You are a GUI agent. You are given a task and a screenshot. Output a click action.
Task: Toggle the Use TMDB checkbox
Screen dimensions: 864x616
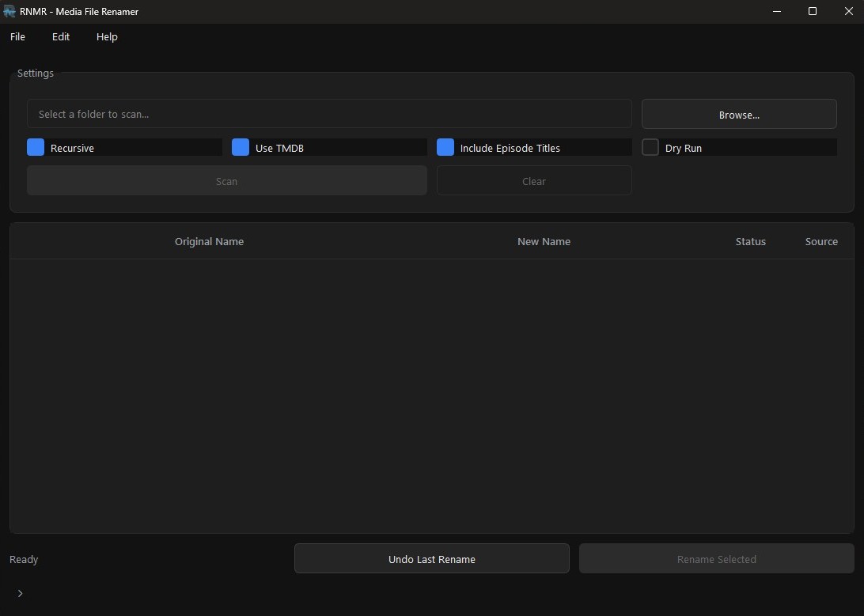pyautogui.click(x=240, y=147)
